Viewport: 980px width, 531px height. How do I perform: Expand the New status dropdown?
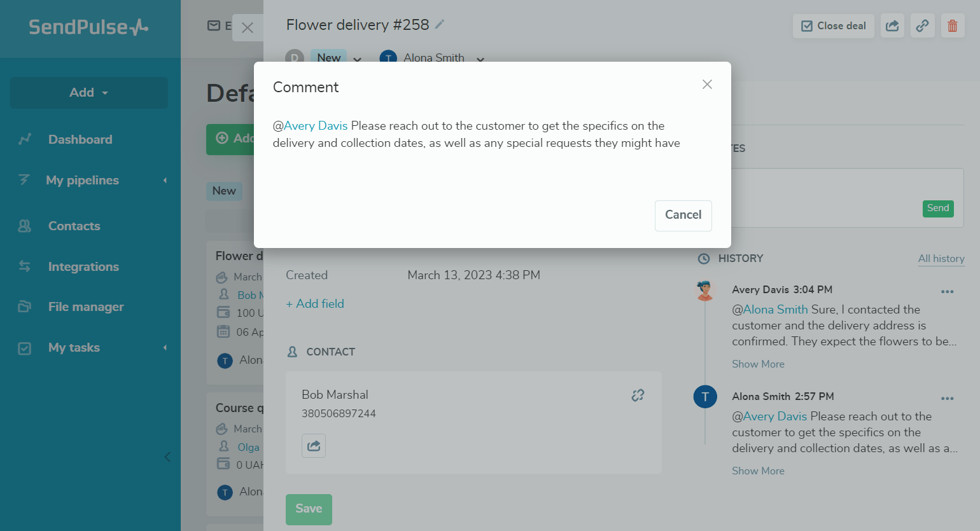pyautogui.click(x=357, y=59)
